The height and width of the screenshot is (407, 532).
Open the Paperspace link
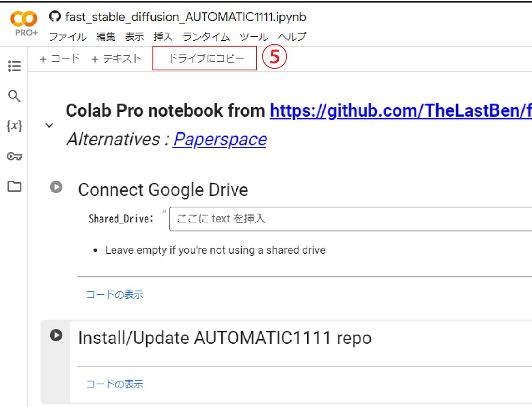click(220, 139)
